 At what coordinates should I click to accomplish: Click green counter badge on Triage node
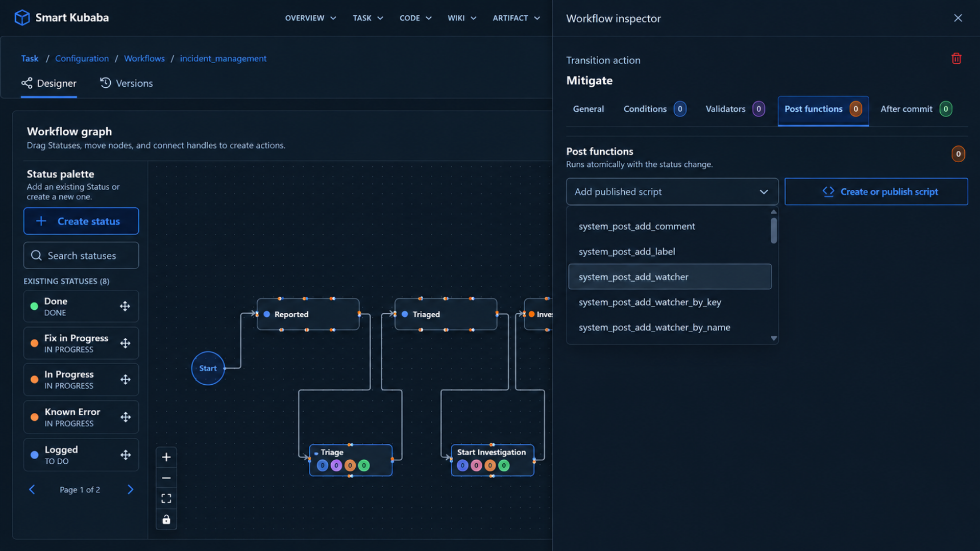coord(364,465)
